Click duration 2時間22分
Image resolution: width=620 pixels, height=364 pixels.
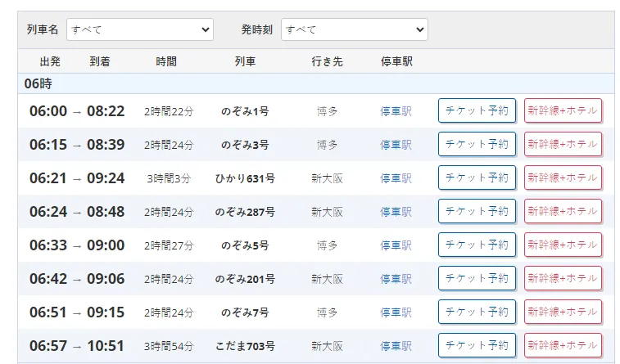[x=169, y=112]
